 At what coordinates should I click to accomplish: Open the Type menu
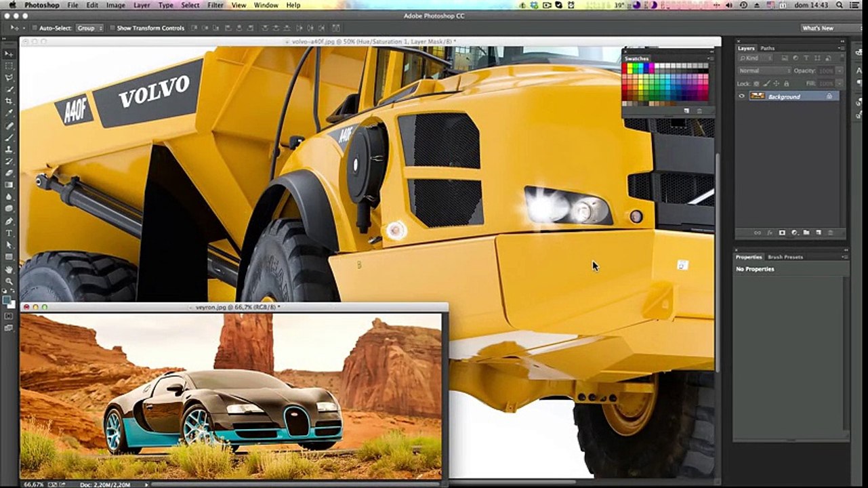pyautogui.click(x=165, y=5)
